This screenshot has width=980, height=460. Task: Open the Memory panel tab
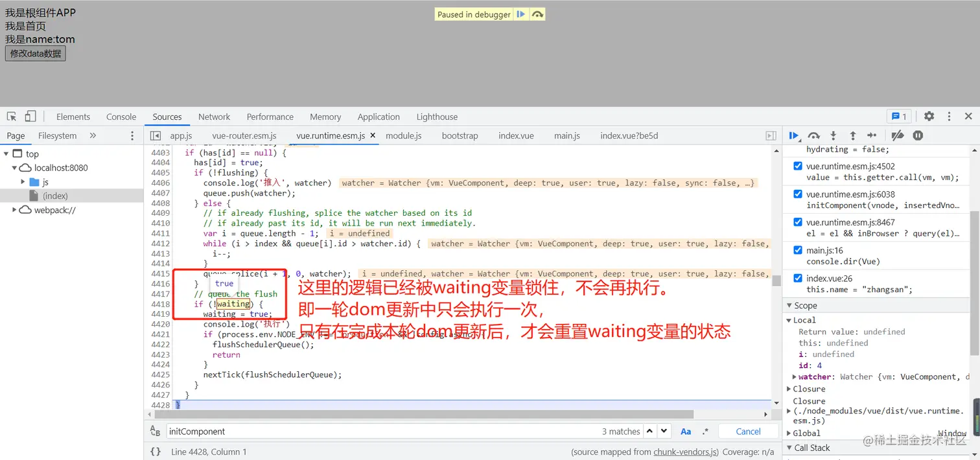325,117
